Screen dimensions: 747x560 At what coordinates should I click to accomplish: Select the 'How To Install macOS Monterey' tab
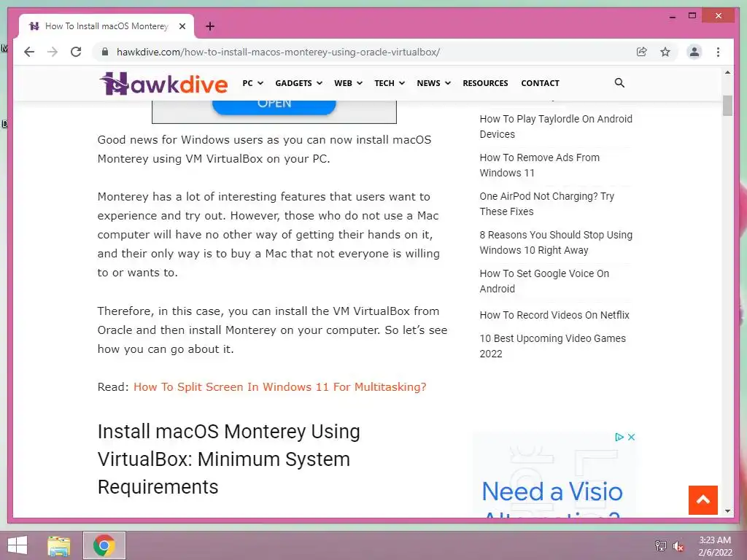(107, 26)
